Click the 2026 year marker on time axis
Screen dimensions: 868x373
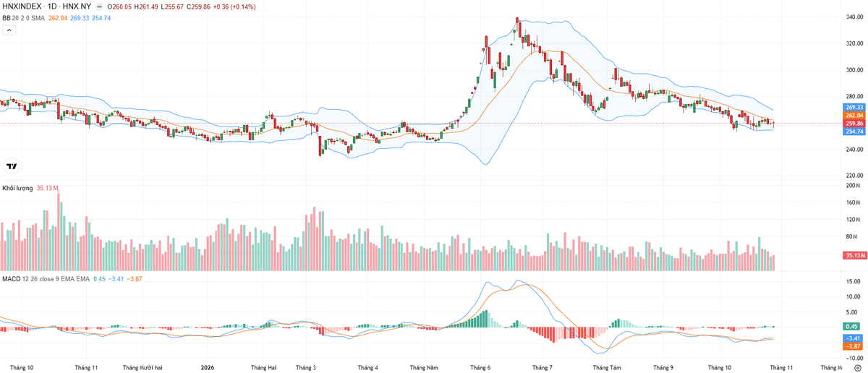point(208,367)
